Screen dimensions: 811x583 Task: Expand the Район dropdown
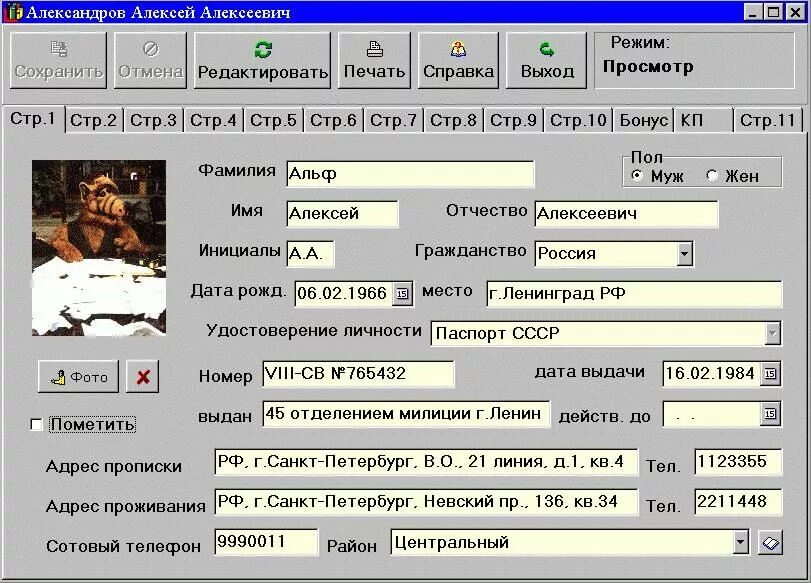[x=740, y=543]
